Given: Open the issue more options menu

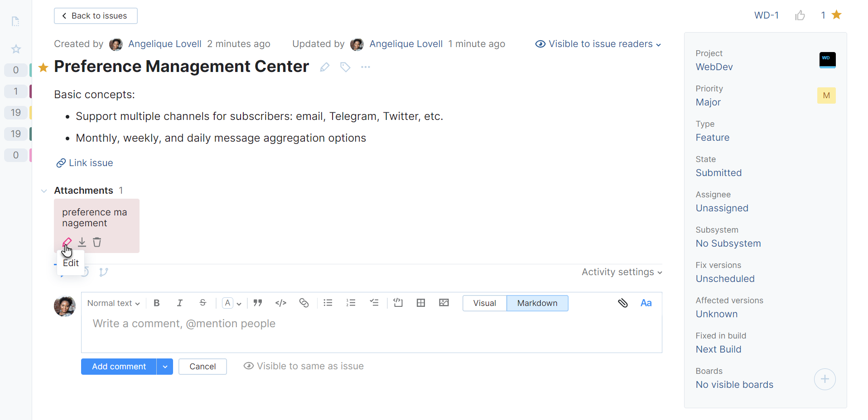Looking at the screenshot, I should click(x=366, y=67).
